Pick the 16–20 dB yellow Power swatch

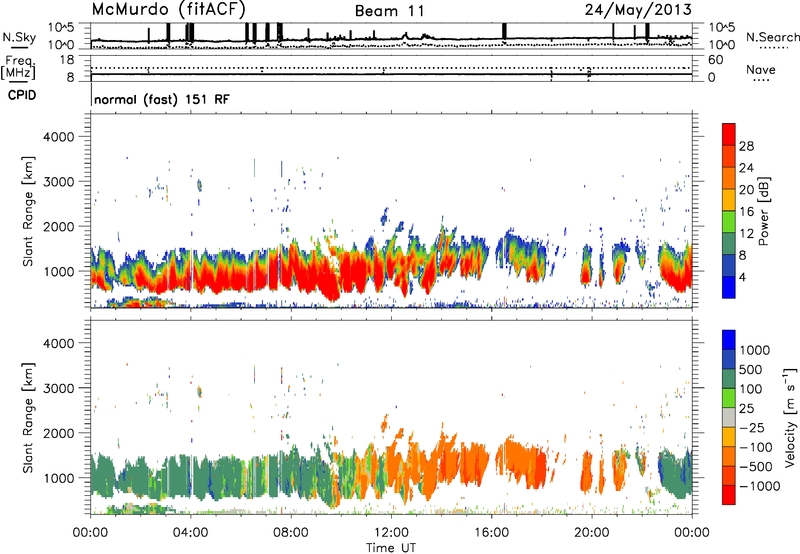729,200
